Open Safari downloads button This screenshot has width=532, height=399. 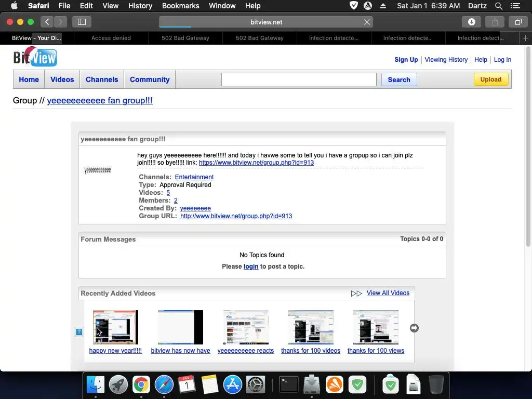471,22
